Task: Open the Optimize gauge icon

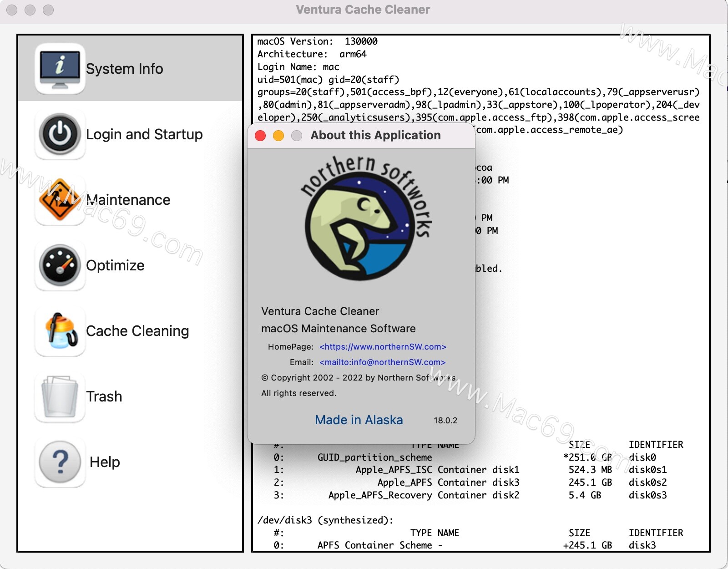Action: pyautogui.click(x=60, y=265)
